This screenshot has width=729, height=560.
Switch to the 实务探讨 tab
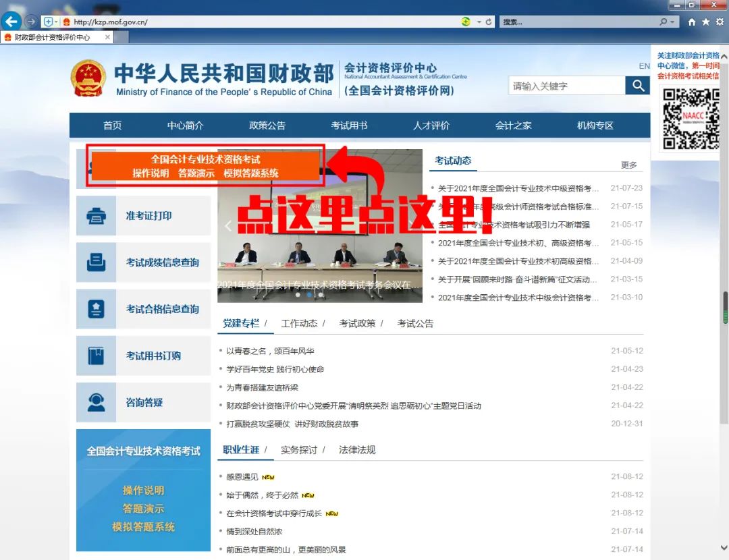coord(299,450)
